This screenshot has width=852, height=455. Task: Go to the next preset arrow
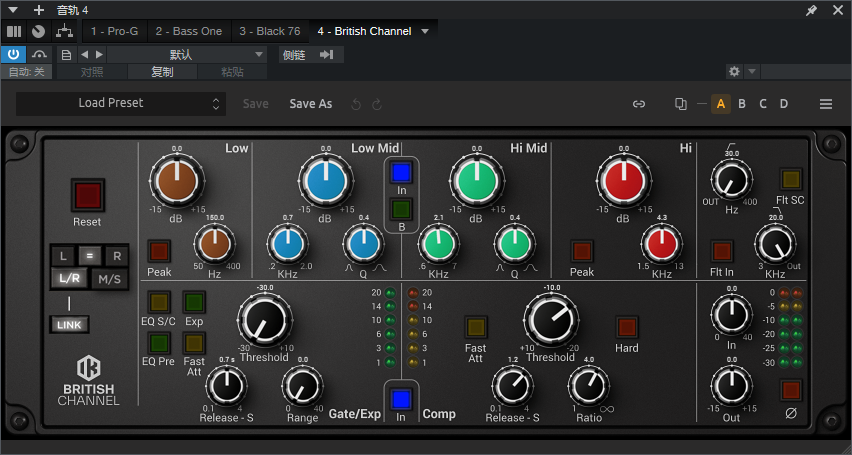coord(99,54)
